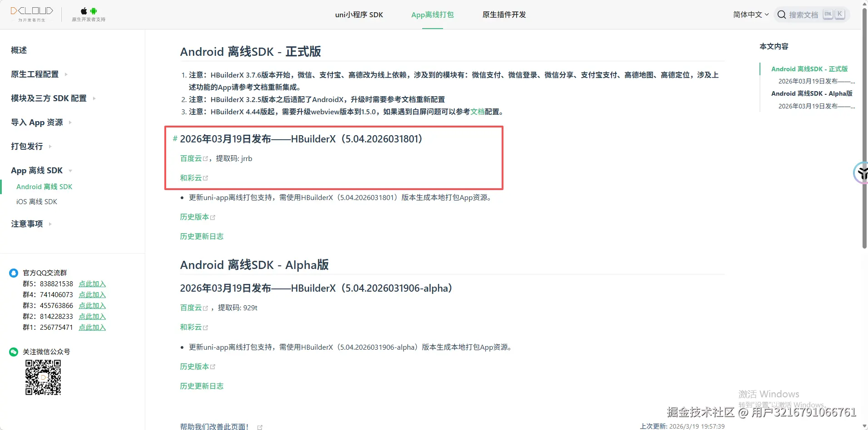This screenshot has height=430, width=868.
Task: Click the search magnifier icon
Action: (782, 15)
